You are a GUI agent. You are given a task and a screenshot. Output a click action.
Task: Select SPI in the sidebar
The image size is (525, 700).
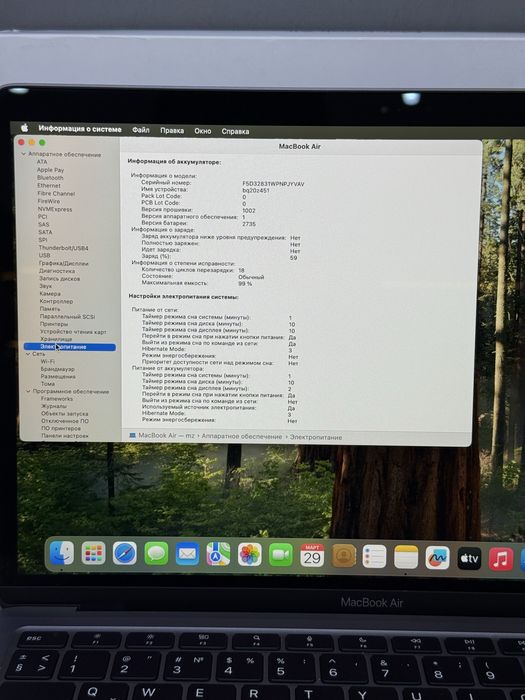pyautogui.click(x=43, y=240)
